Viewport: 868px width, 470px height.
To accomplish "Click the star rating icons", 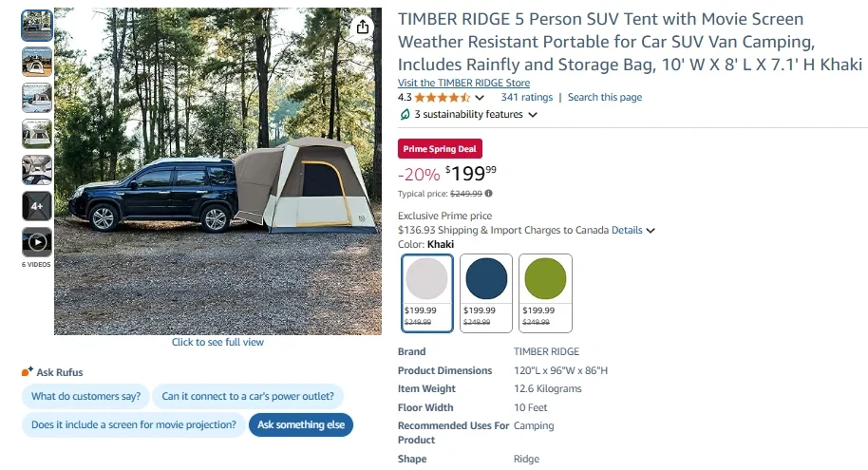I will click(442, 98).
